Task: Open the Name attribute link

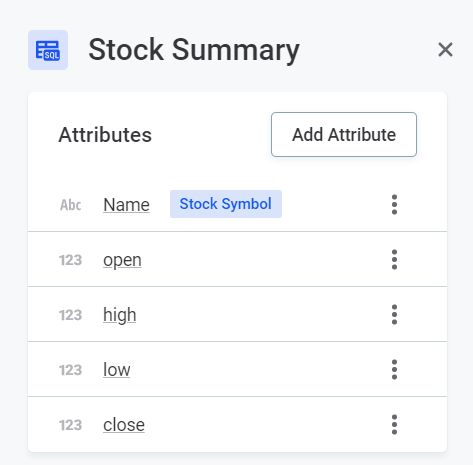Action: (x=126, y=204)
